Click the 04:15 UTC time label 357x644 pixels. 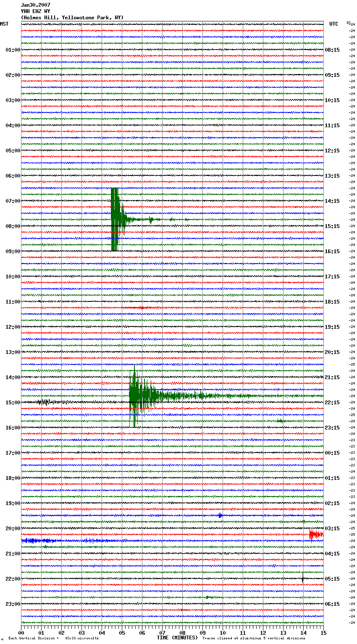point(332,554)
